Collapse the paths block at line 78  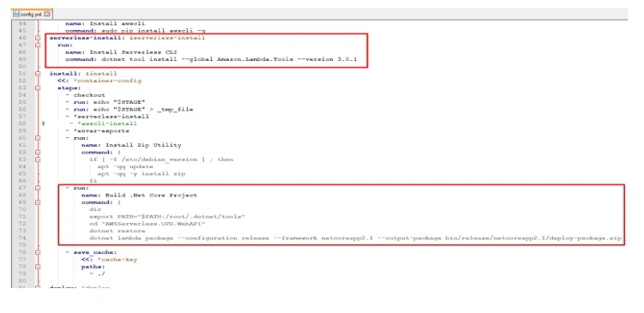(x=38, y=267)
